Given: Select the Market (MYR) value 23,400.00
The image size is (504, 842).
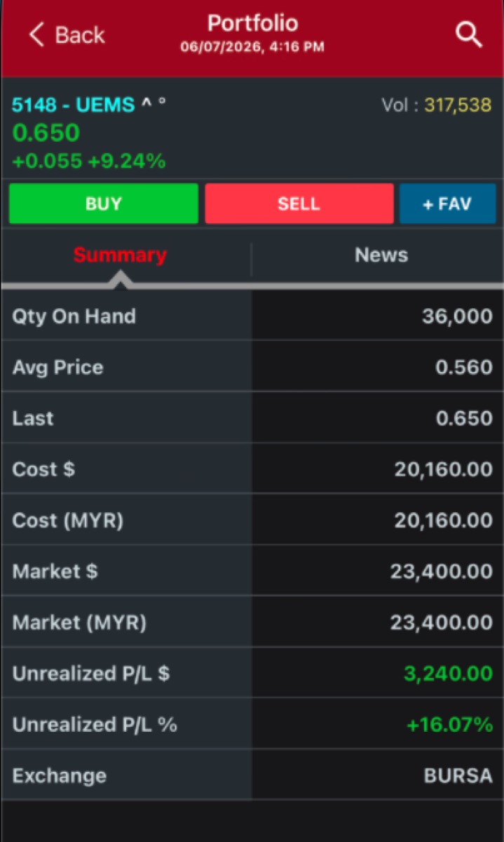Looking at the screenshot, I should click(442, 623).
